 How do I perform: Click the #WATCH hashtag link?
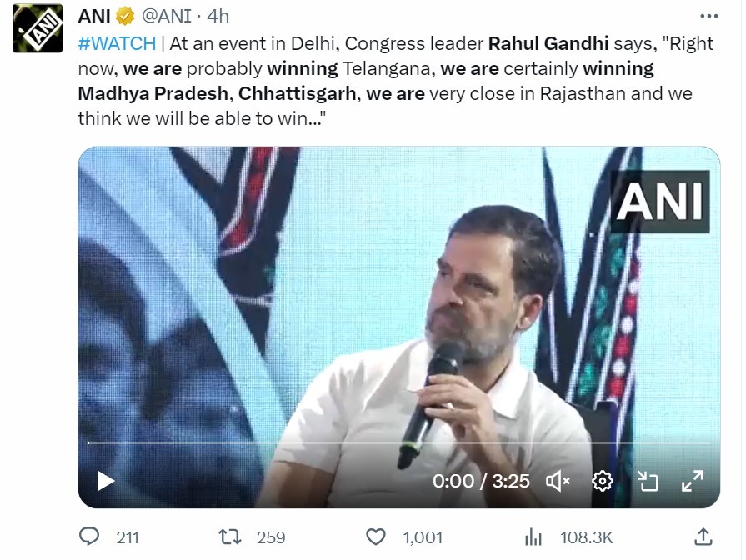tap(117, 44)
